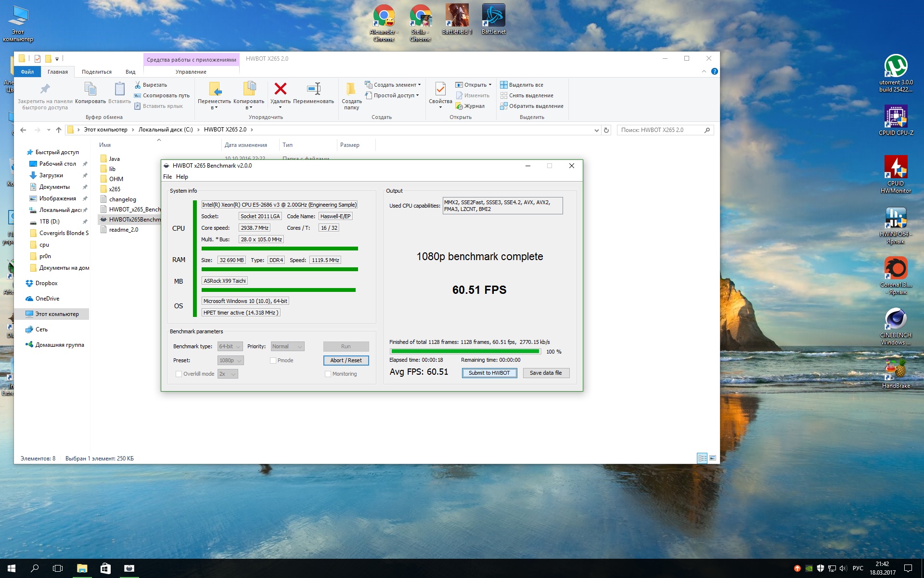Click the Вырезать scissors item

tap(151, 85)
